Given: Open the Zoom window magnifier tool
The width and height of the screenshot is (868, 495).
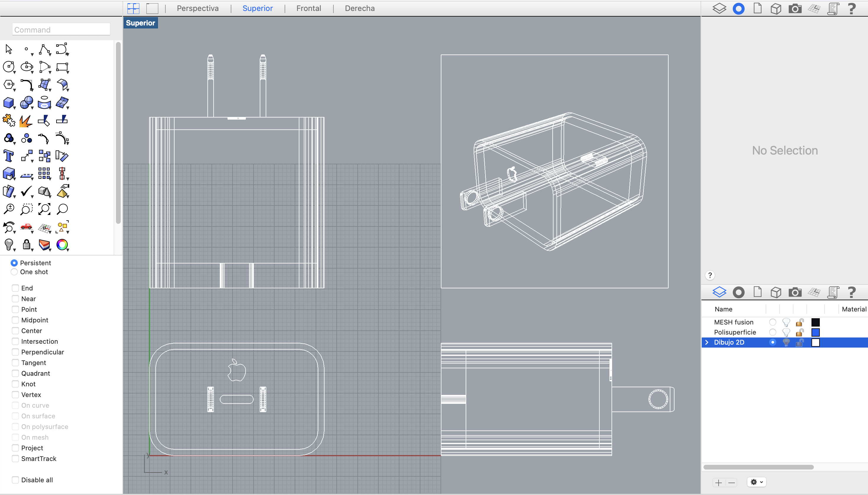Looking at the screenshot, I should click(x=27, y=209).
